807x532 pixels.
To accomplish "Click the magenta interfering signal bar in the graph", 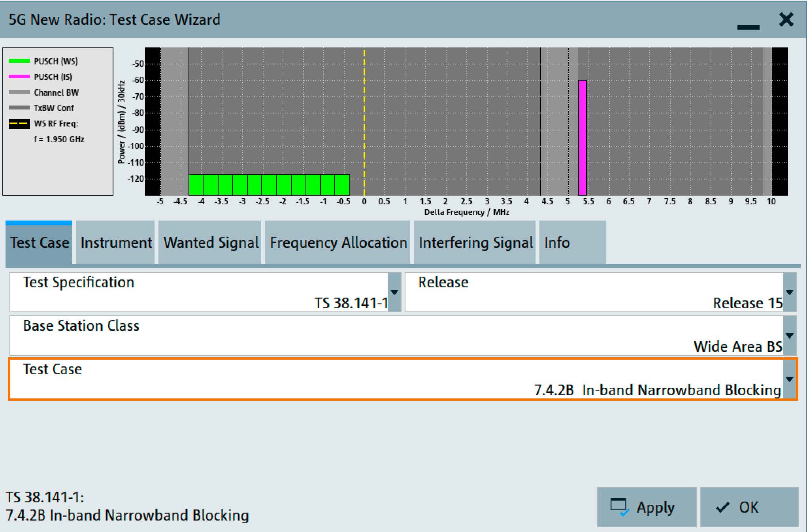I will (x=582, y=138).
